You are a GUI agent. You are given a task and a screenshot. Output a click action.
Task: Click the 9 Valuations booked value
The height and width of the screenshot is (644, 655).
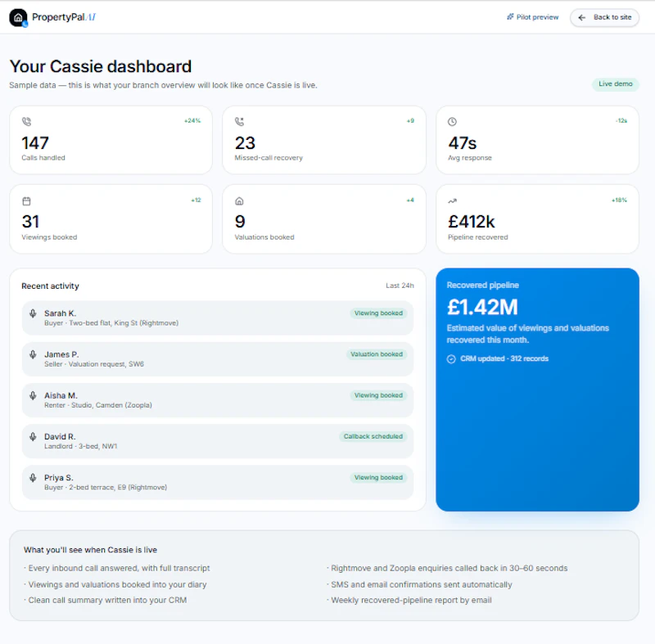pyautogui.click(x=240, y=222)
